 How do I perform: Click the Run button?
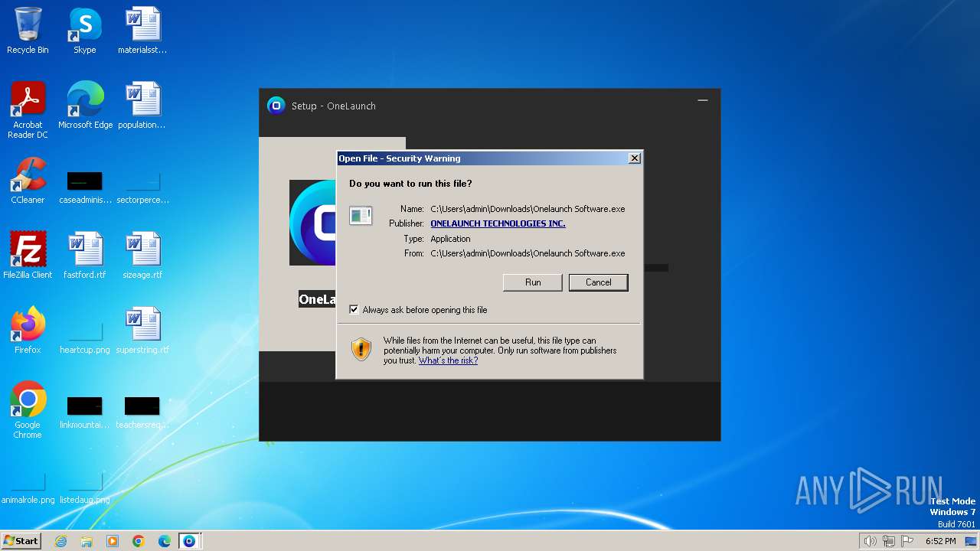point(533,282)
